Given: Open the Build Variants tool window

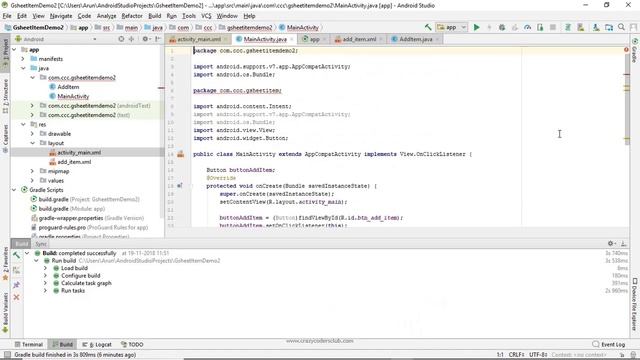Looking at the screenshot, I should [x=5, y=312].
